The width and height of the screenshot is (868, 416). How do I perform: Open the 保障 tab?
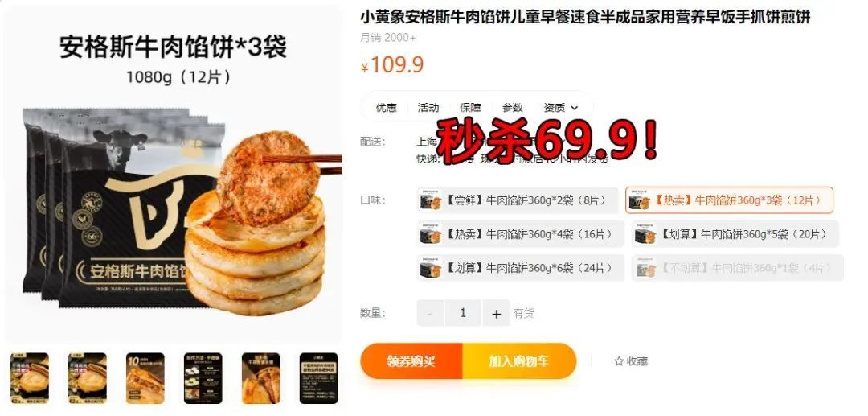(x=470, y=108)
